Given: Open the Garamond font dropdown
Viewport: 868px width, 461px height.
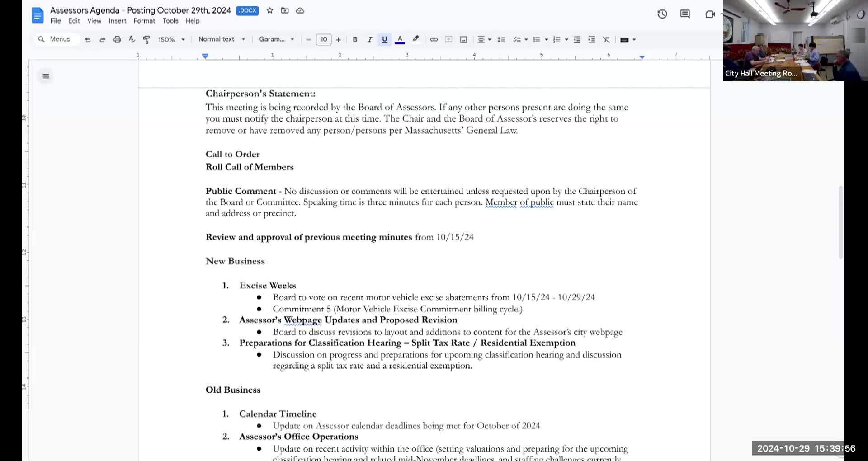Looking at the screenshot, I should (x=276, y=39).
